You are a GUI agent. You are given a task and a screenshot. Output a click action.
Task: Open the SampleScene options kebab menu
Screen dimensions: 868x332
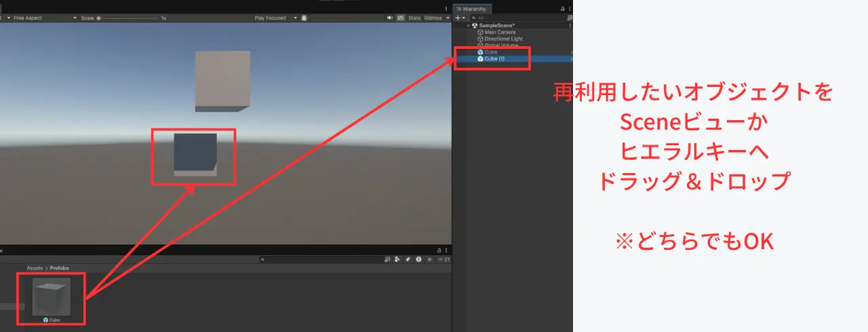pos(570,26)
